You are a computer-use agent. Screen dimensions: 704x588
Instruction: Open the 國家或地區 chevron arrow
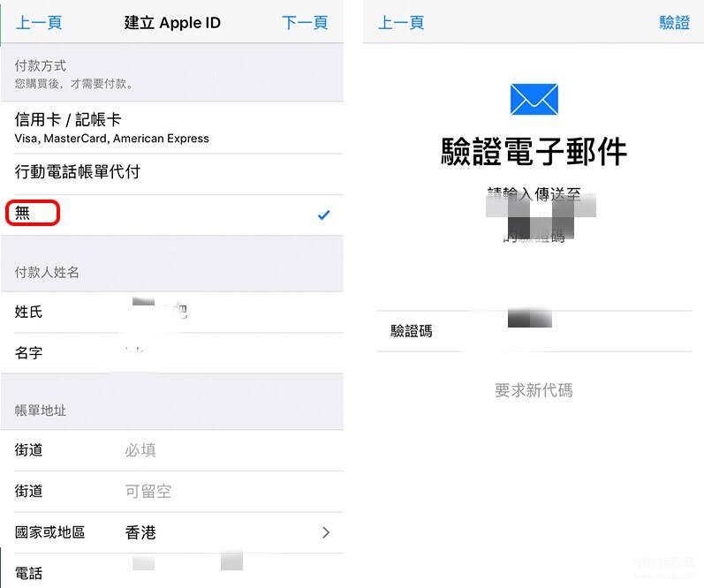(x=326, y=532)
